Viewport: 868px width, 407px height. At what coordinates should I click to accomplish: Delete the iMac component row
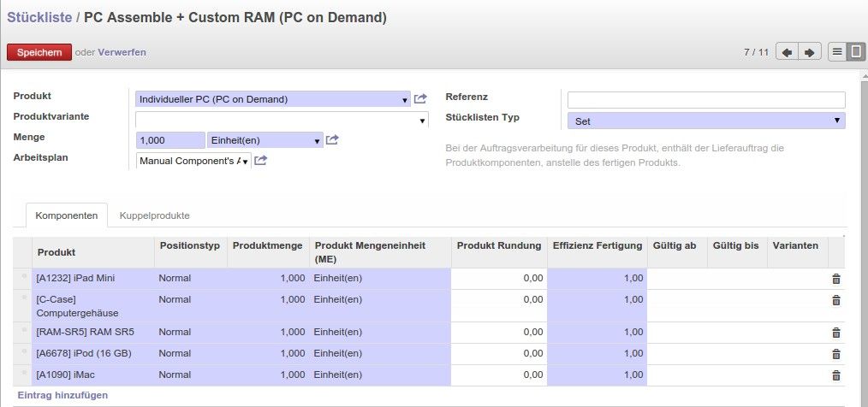click(x=836, y=375)
